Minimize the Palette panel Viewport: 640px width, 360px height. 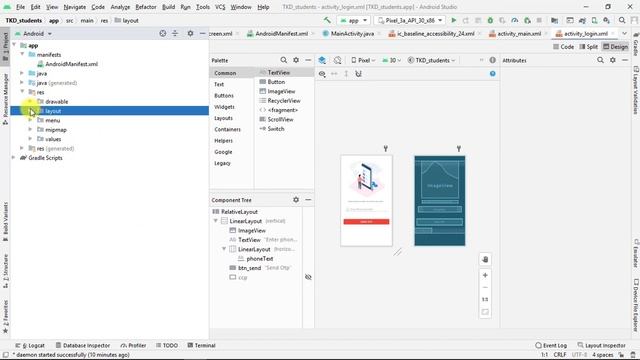pyautogui.click(x=308, y=60)
